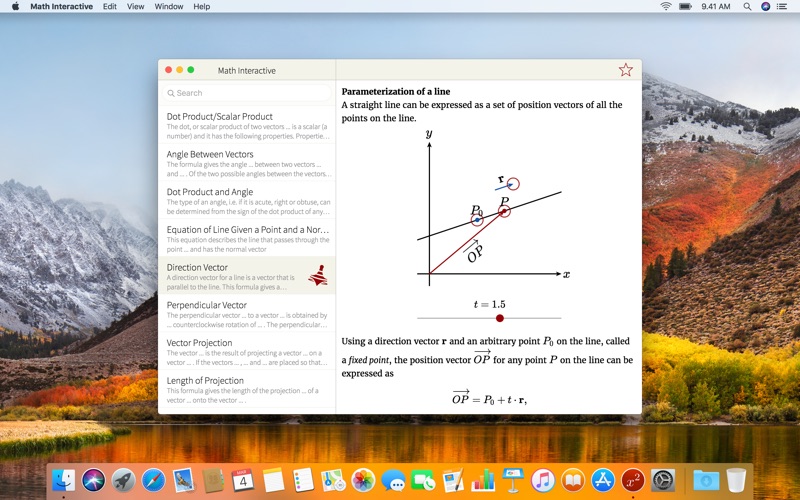Click the r direction vector handle
800x500 pixels.
click(513, 184)
